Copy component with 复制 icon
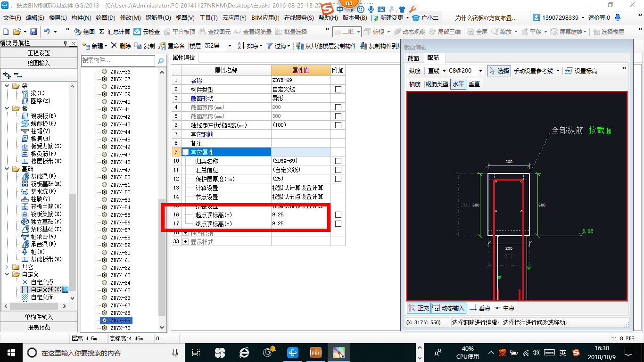 click(x=145, y=46)
